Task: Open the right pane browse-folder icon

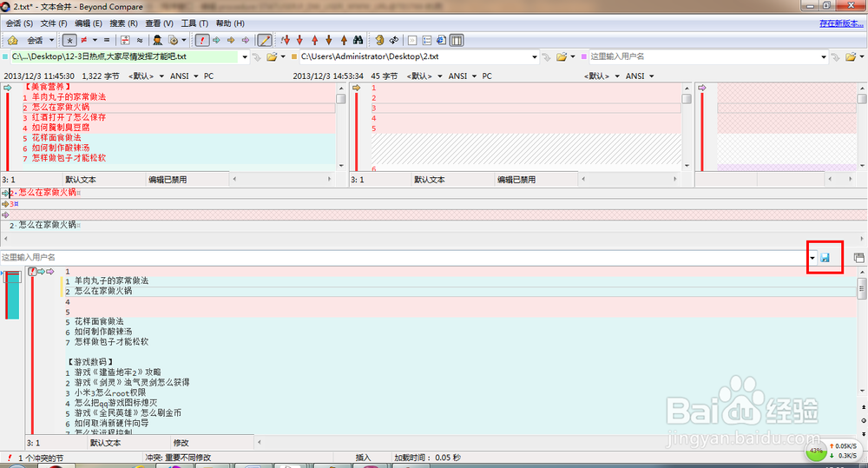Action: (851, 56)
